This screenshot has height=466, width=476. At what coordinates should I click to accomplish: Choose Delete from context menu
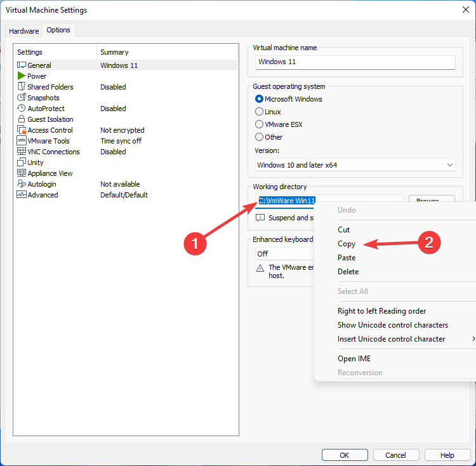[348, 272]
